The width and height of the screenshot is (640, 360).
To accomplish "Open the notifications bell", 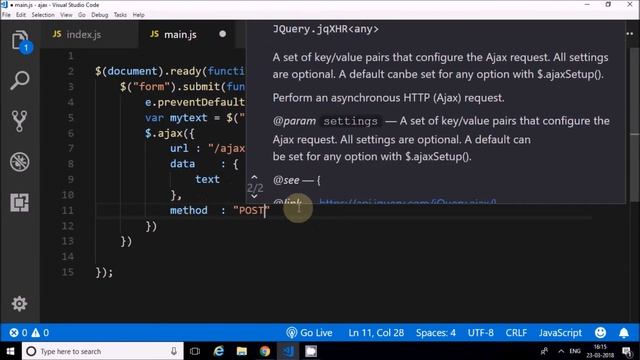I will 624,333.
